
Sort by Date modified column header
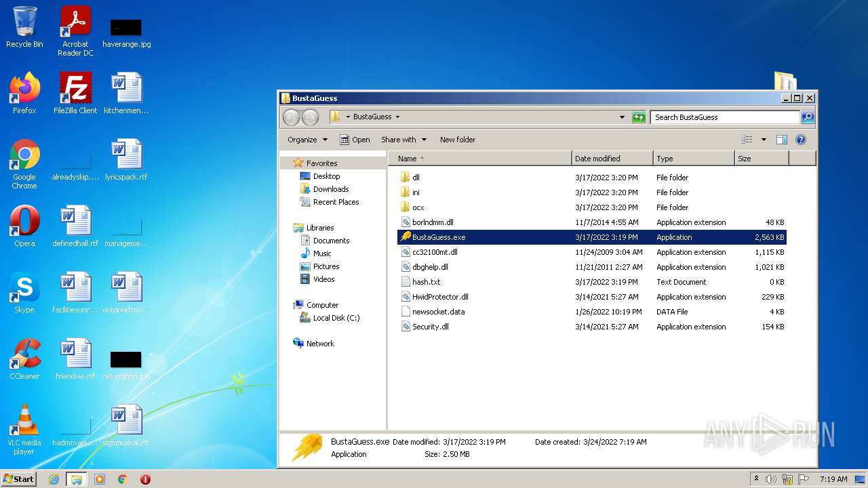597,159
